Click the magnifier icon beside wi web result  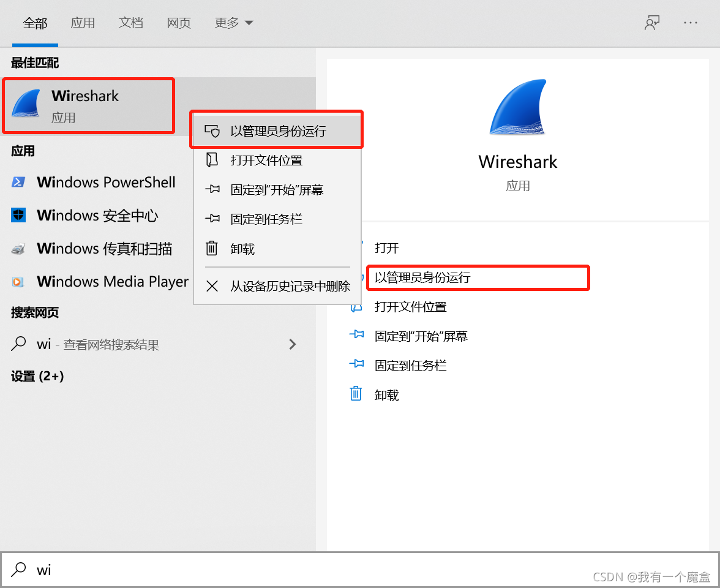(x=18, y=344)
